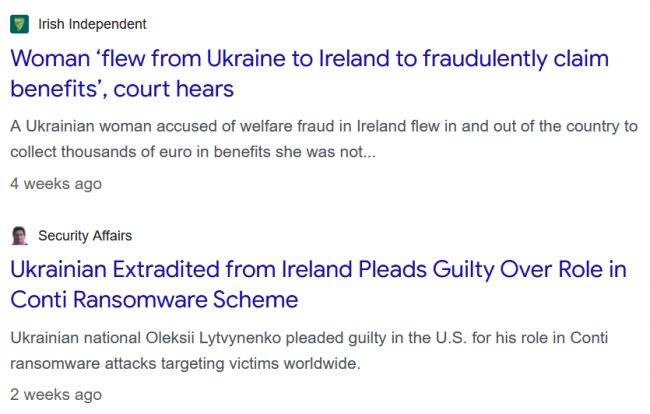Click the welfare fraud article snippet

click(x=324, y=139)
